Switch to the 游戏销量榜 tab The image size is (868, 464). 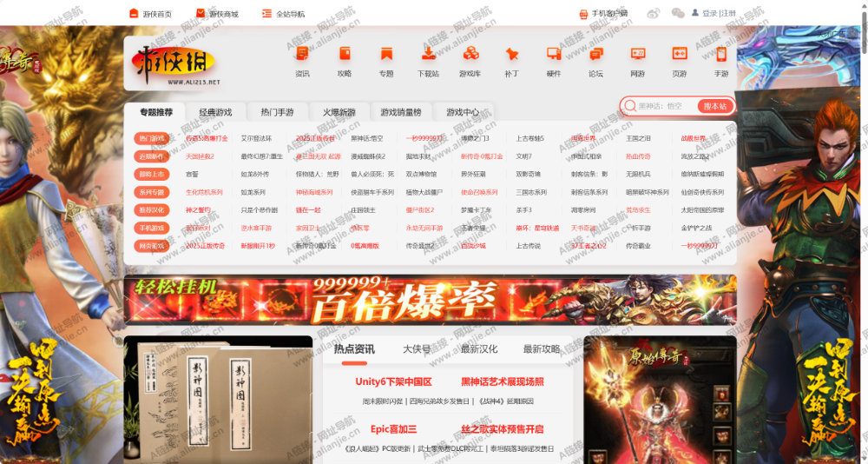click(401, 112)
